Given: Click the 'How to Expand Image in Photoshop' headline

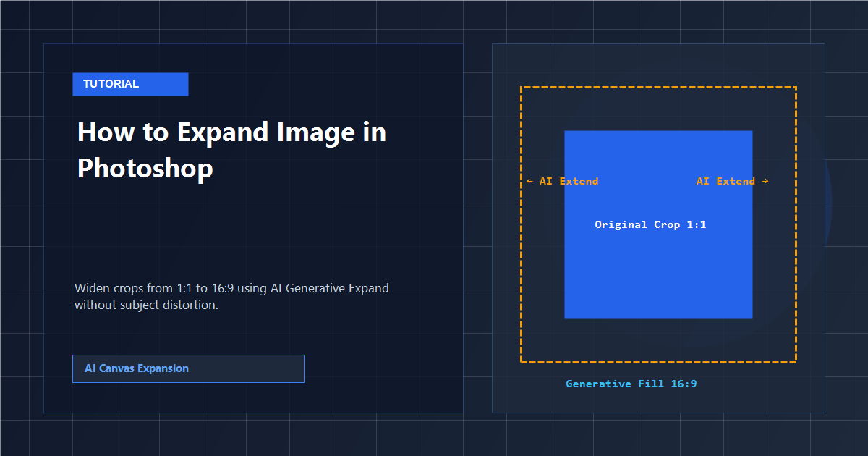Looking at the screenshot, I should click(231, 150).
